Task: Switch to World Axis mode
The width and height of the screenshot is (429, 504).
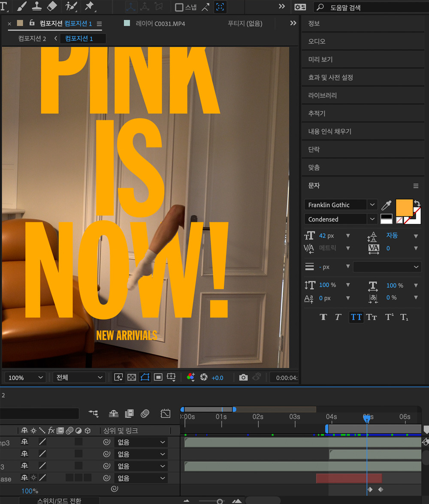Action: tap(145, 7)
